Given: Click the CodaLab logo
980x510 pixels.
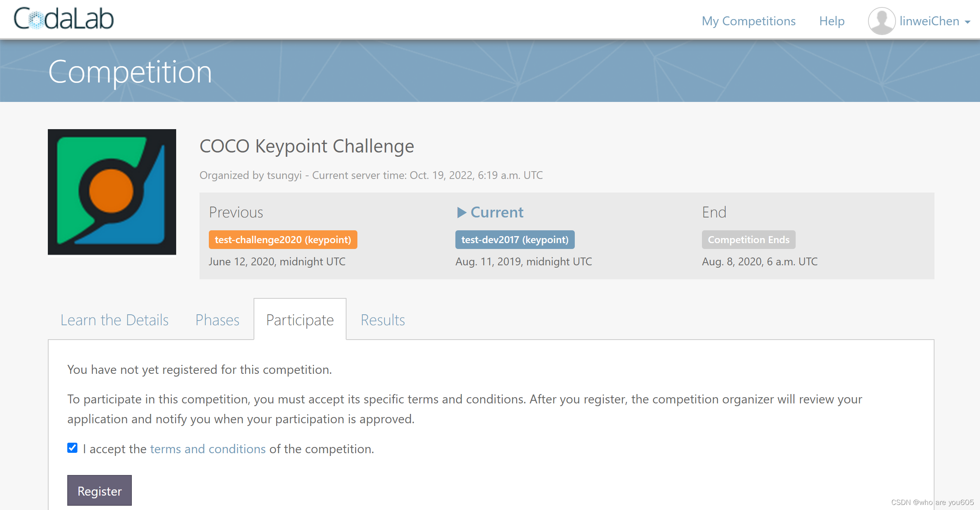Looking at the screenshot, I should (64, 19).
